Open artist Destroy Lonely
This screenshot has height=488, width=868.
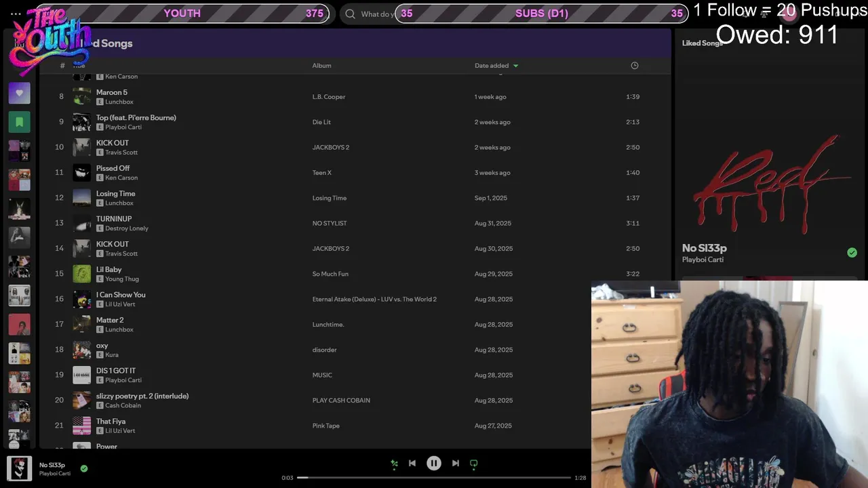coord(127,228)
